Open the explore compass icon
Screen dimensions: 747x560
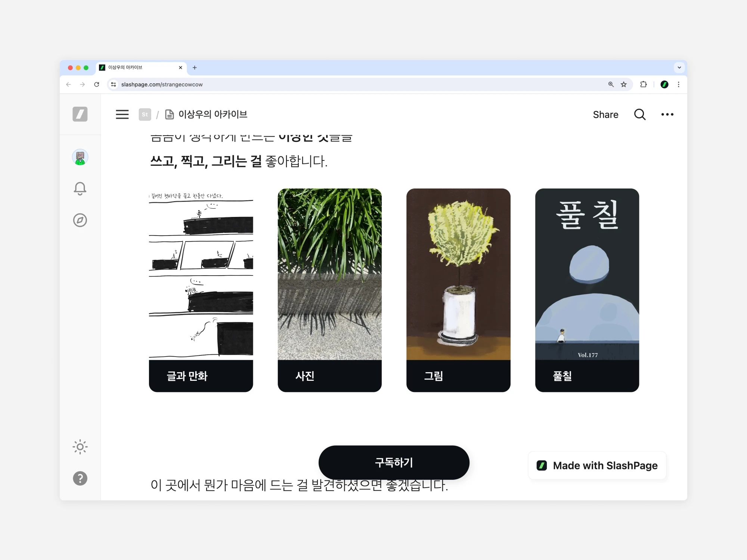(80, 220)
